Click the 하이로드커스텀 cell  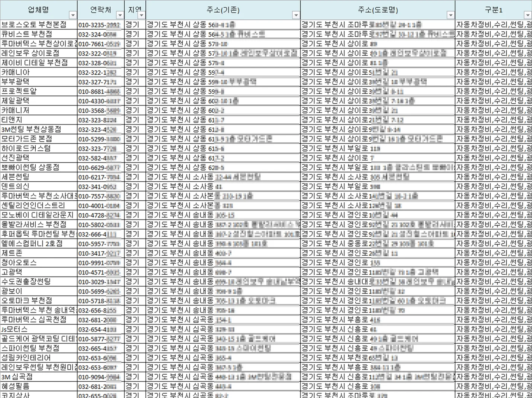tap(39, 148)
